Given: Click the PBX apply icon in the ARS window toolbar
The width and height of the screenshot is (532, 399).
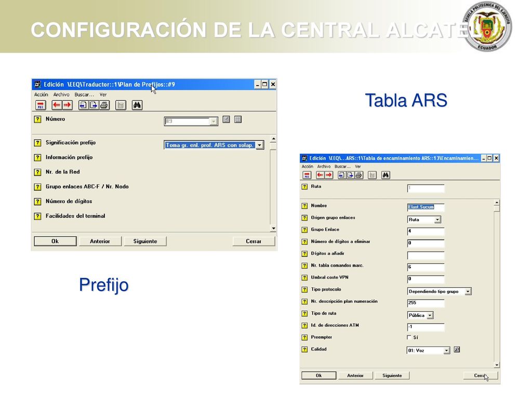Looking at the screenshot, I should click(307, 175).
